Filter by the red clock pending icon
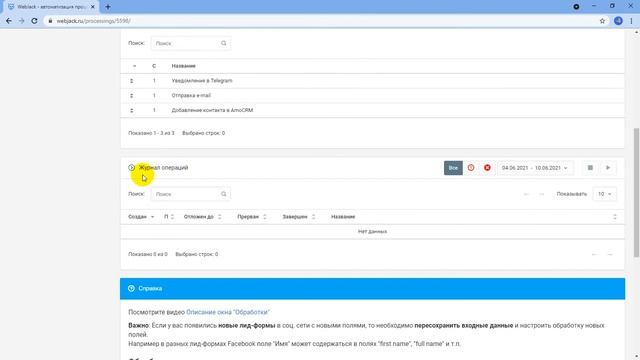This screenshot has width=640, height=360. [x=471, y=168]
